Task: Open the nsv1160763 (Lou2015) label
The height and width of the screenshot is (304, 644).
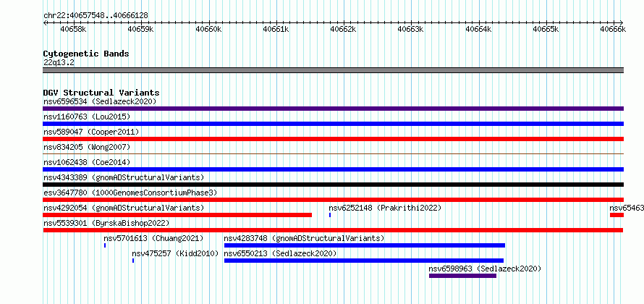Action: 87,117
